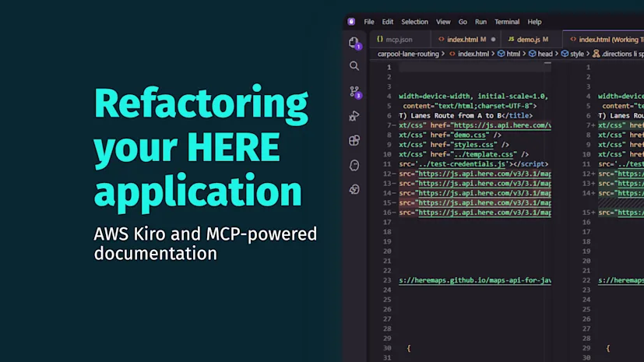Select index.html breadcrumb segment
The height and width of the screenshot is (362, 644).
pyautogui.click(x=469, y=54)
